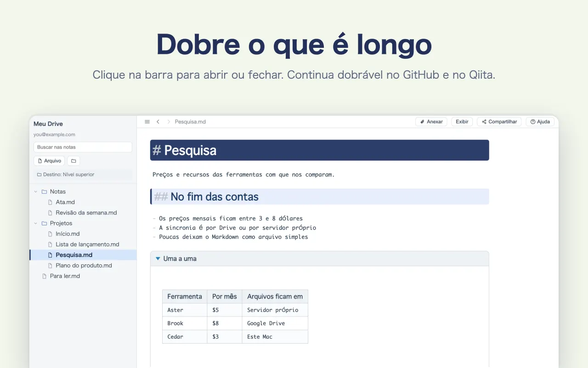
Task: Click the Arquivos ficam em table header
Action: pyautogui.click(x=275, y=296)
